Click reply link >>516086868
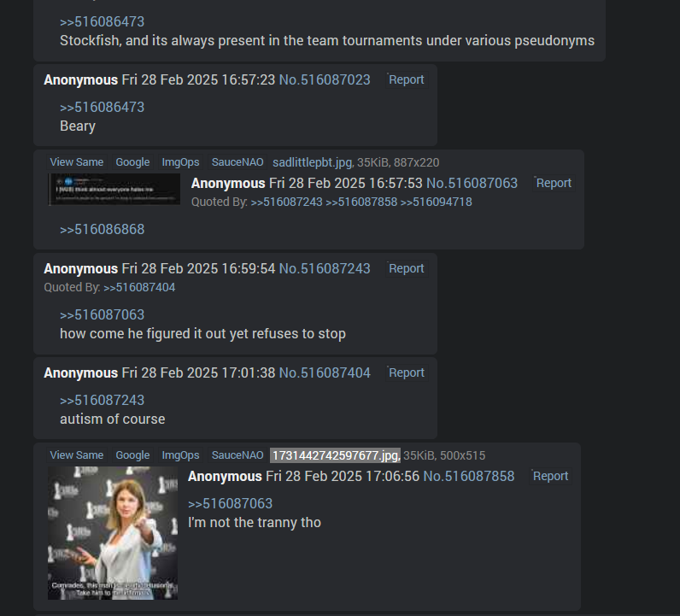The image size is (680, 616). click(102, 229)
